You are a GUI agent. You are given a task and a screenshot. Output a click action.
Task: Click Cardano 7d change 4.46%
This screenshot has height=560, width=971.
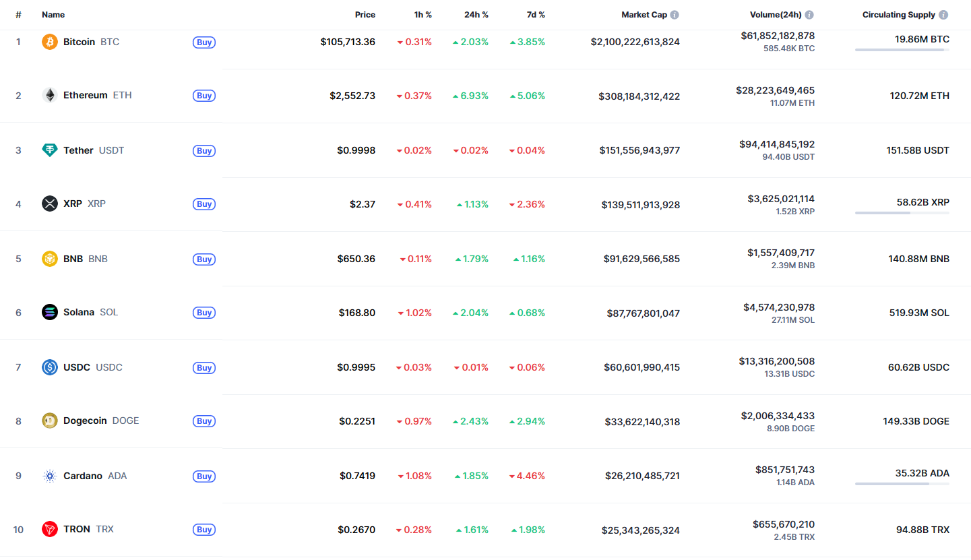(527, 476)
